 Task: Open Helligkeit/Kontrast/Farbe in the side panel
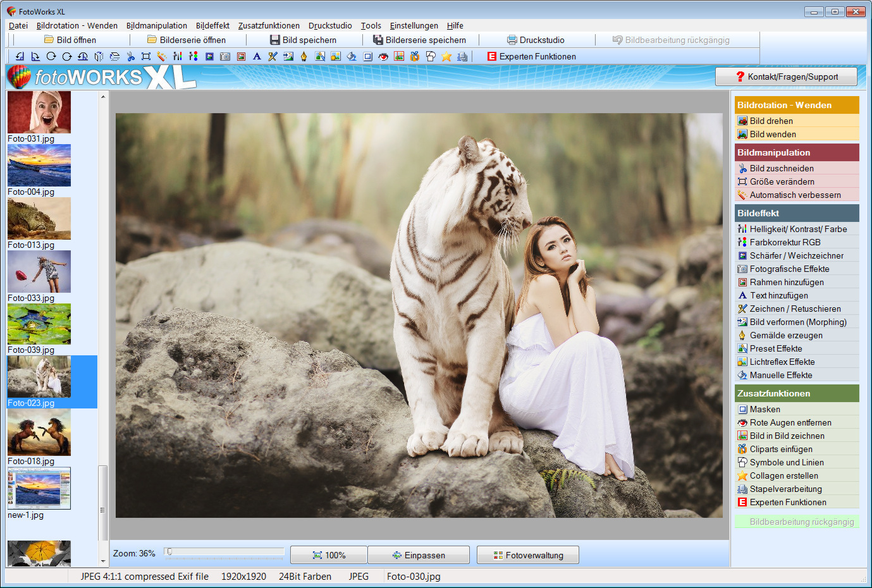tap(798, 229)
